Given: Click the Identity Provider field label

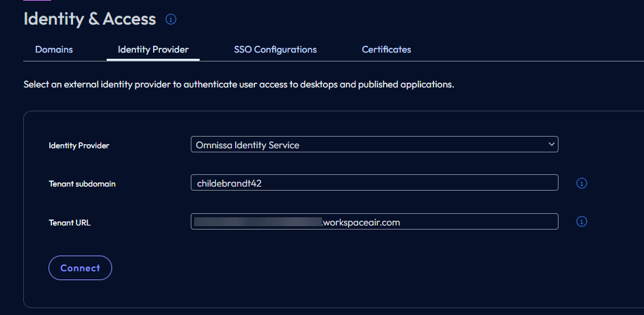Looking at the screenshot, I should pyautogui.click(x=79, y=146).
